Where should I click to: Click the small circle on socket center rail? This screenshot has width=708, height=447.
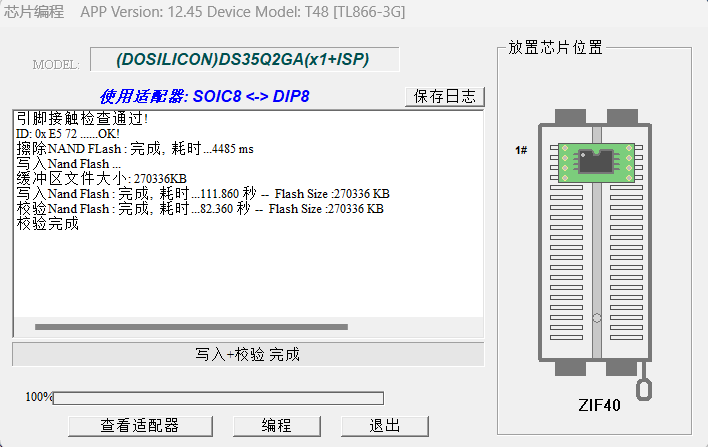[x=597, y=320]
